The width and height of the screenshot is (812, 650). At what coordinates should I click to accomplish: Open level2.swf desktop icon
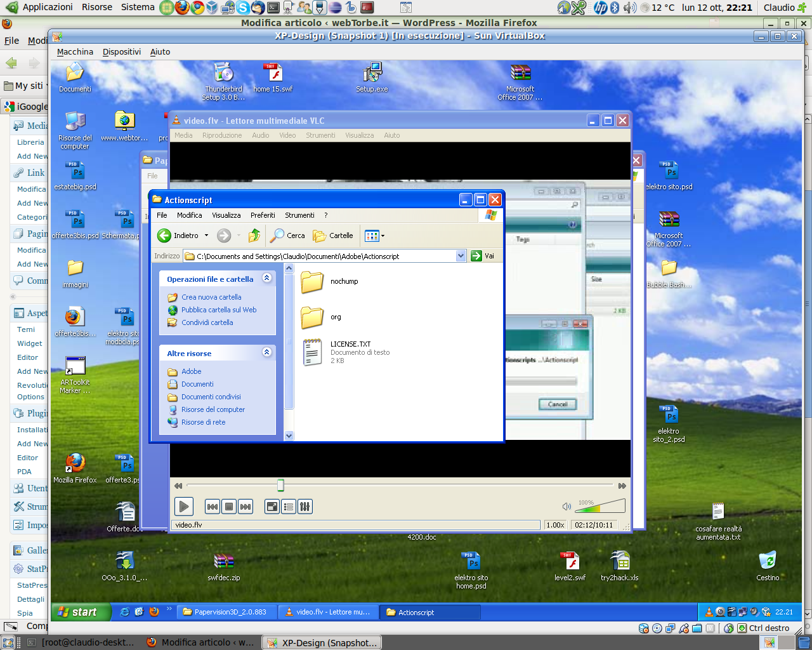(570, 566)
